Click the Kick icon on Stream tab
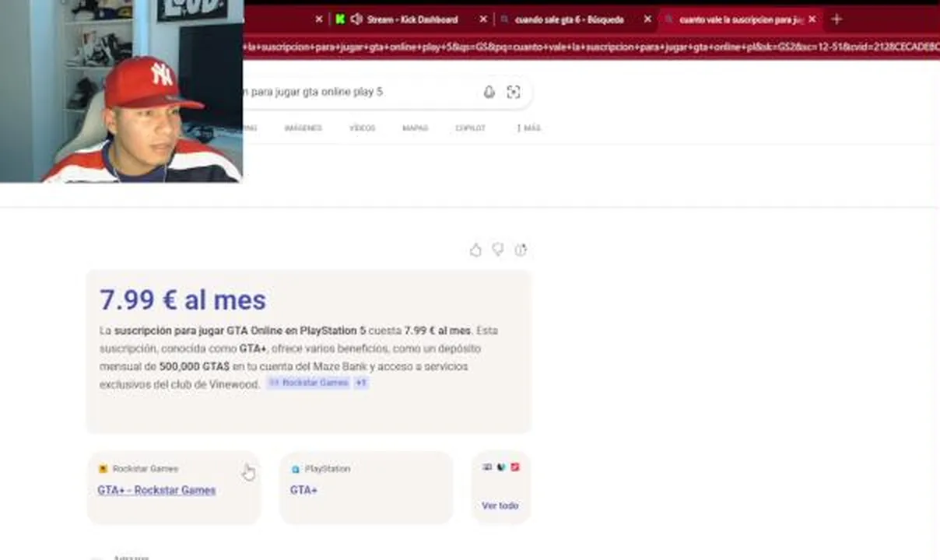The width and height of the screenshot is (940, 560). pyautogui.click(x=340, y=19)
